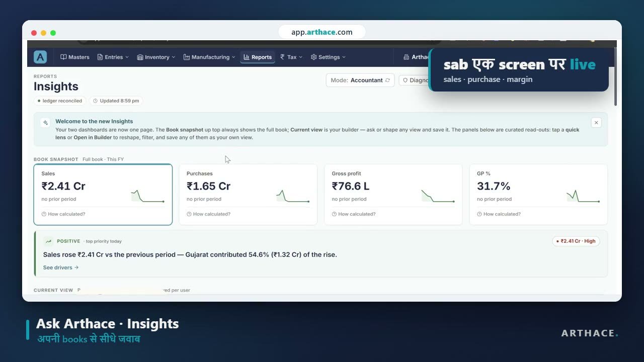
Task: Click the clock icon beside Updated
Action: coord(96,101)
